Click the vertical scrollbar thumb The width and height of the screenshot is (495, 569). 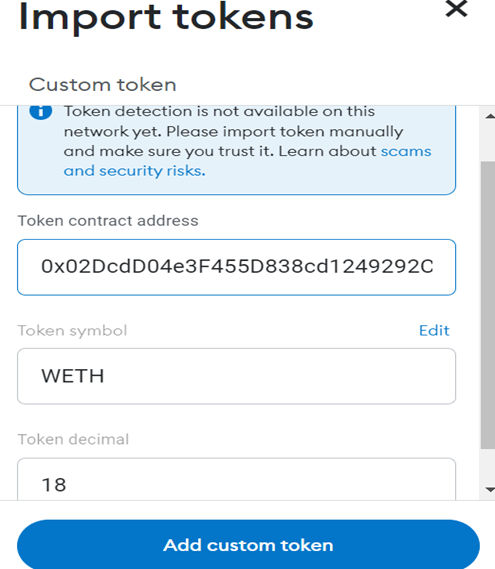[x=488, y=306]
